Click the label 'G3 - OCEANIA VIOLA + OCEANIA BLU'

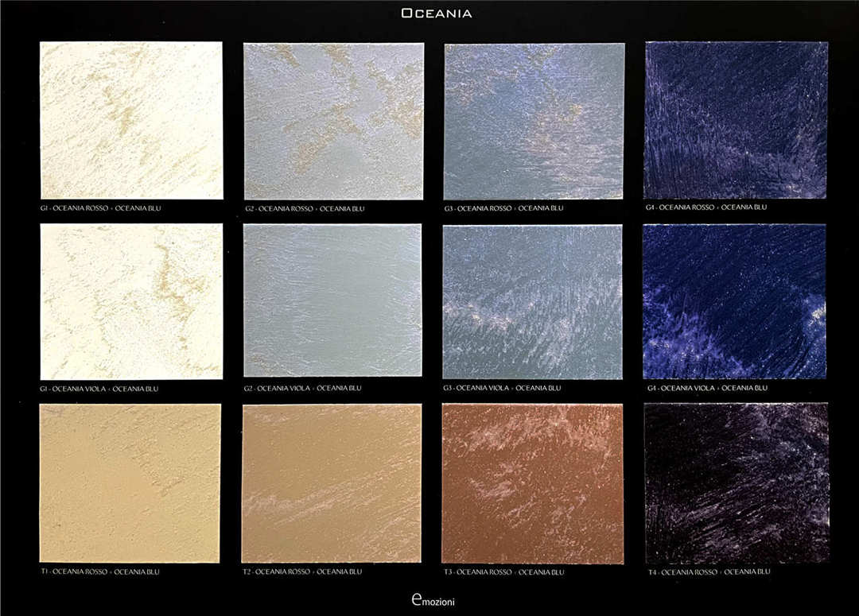[503, 388]
